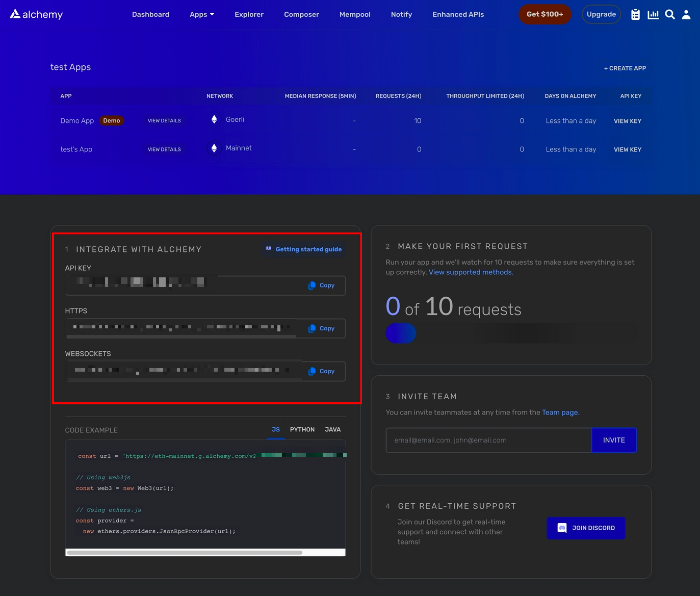Click the HTTPS field horizontal scrollbar
This screenshot has width=700, height=596.
click(181, 336)
